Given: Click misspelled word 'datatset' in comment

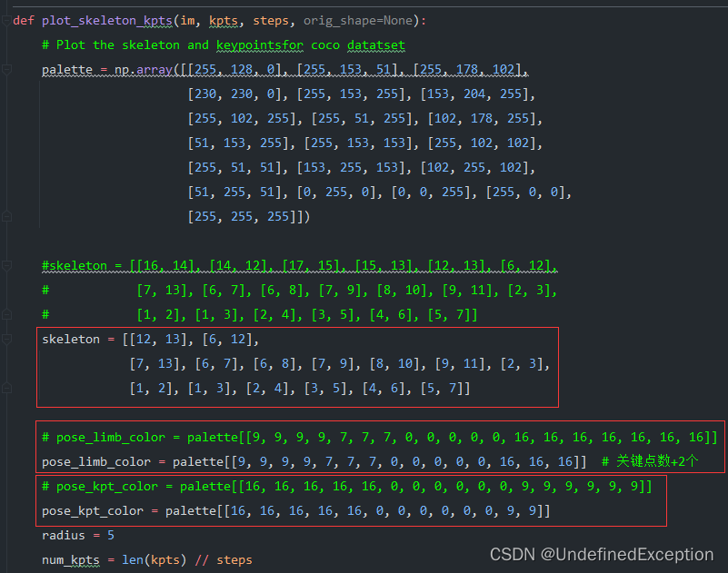Looking at the screenshot, I should [375, 45].
